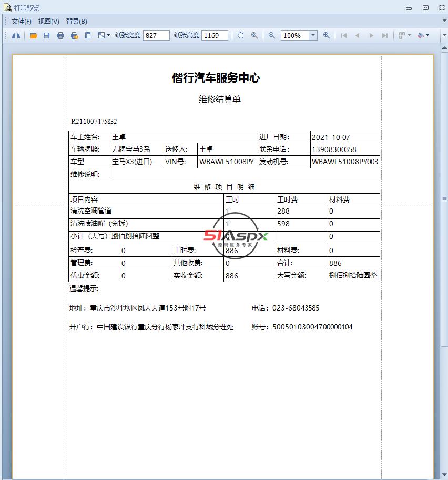This screenshot has width=448, height=480.
Task: Click the 维修项目明细 header
Action: 224,187
